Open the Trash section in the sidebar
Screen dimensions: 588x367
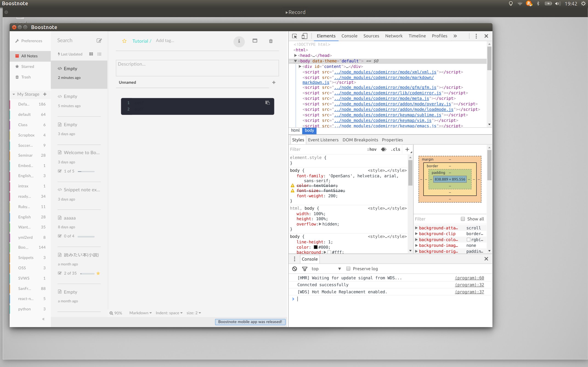[26, 77]
